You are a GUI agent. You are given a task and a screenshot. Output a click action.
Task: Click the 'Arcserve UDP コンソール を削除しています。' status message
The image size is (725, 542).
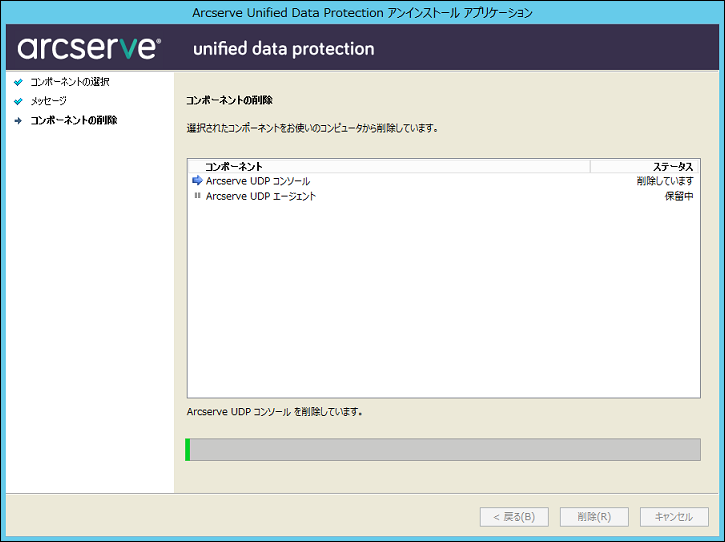[275, 412]
